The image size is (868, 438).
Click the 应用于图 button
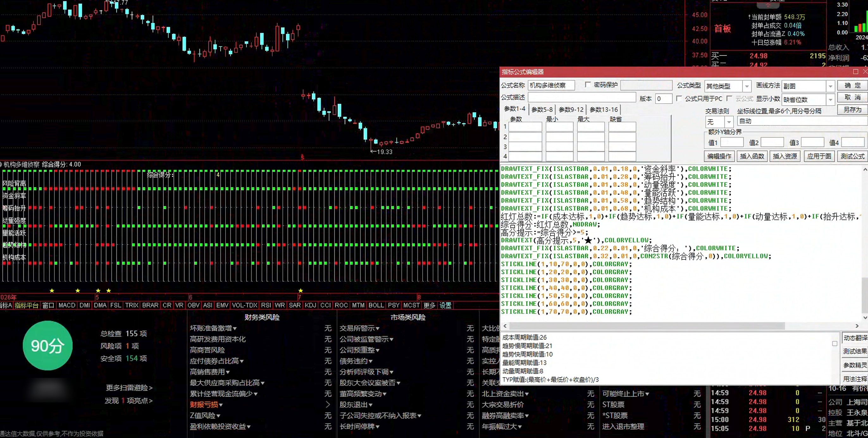pyautogui.click(x=819, y=156)
